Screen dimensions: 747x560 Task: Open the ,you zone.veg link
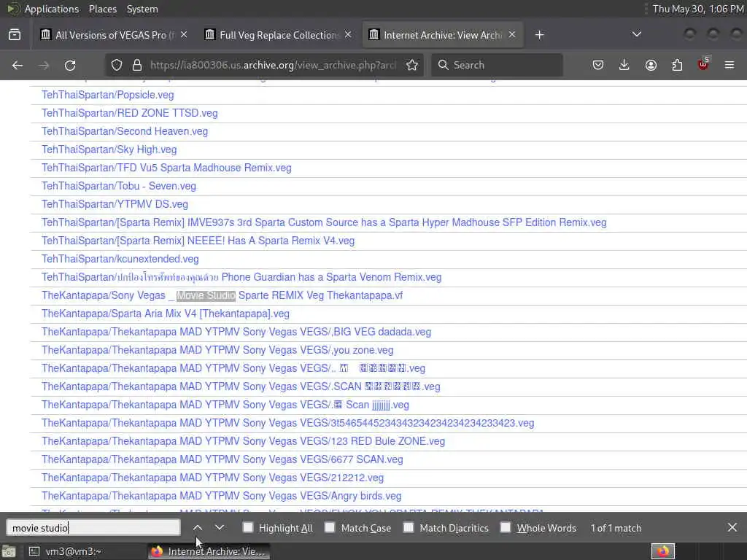tap(217, 350)
